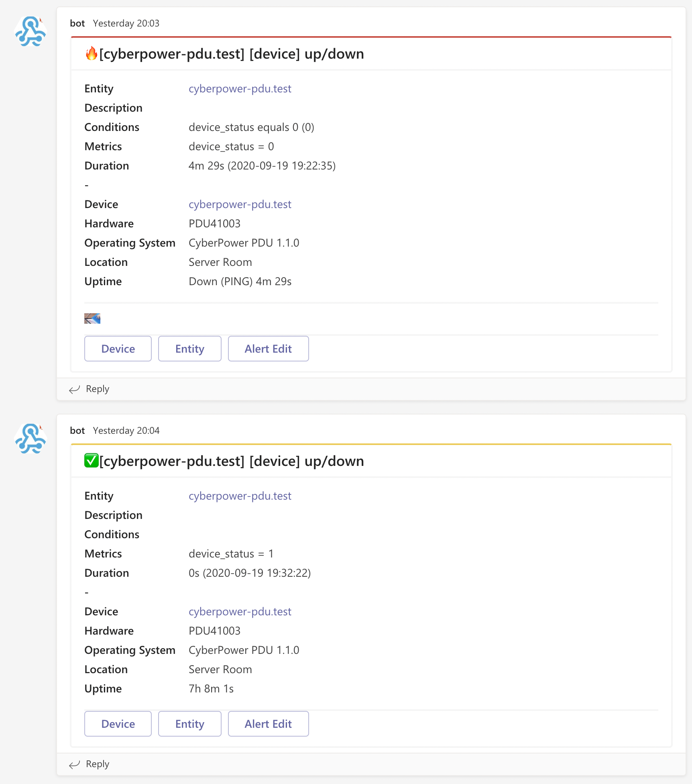Click the timestamp Yesterday 20:03

coord(126,23)
